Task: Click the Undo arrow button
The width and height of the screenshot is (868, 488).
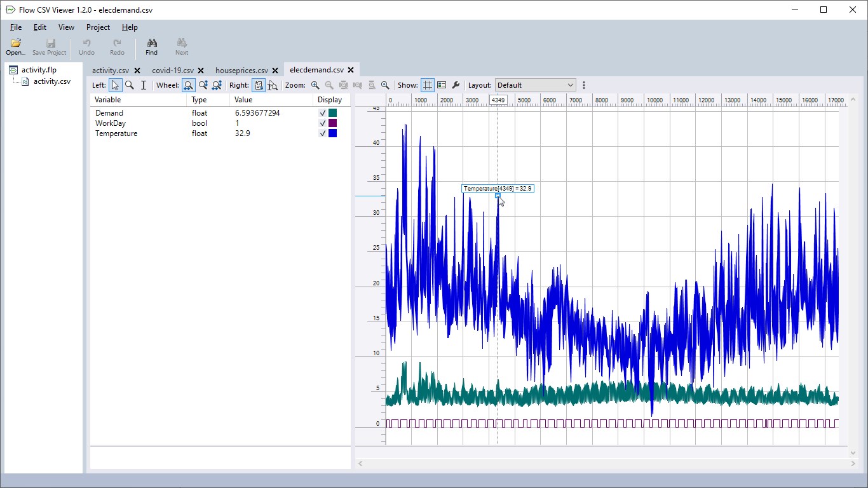Action: point(86,47)
